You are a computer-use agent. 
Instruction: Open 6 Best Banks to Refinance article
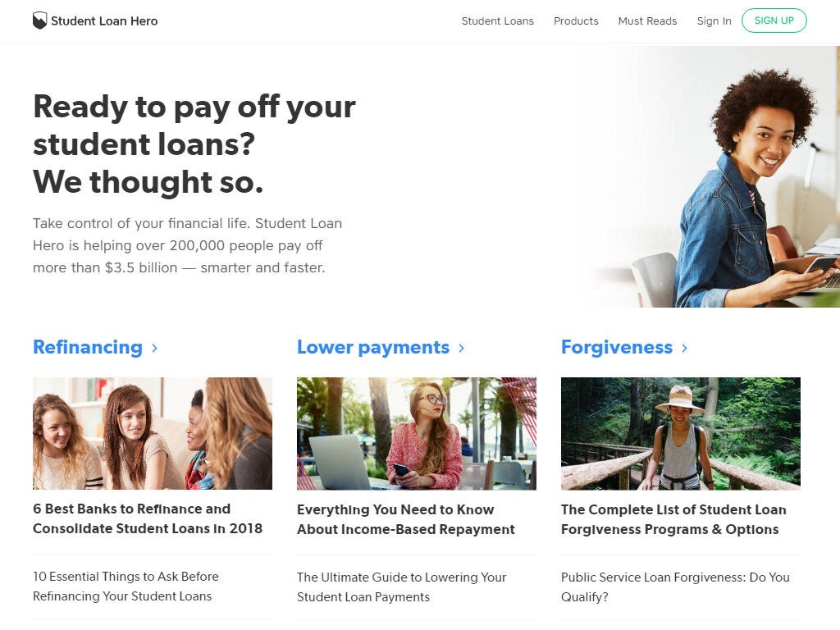[x=148, y=518]
